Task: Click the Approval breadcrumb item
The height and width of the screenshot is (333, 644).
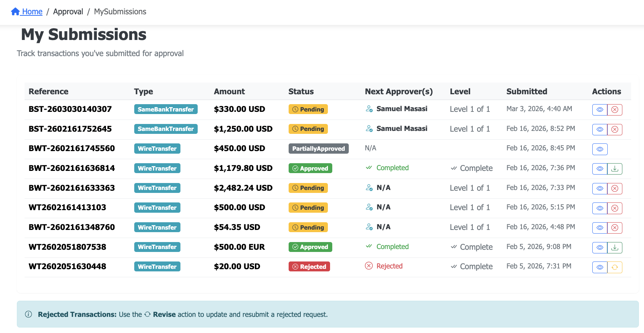Action: (x=68, y=12)
